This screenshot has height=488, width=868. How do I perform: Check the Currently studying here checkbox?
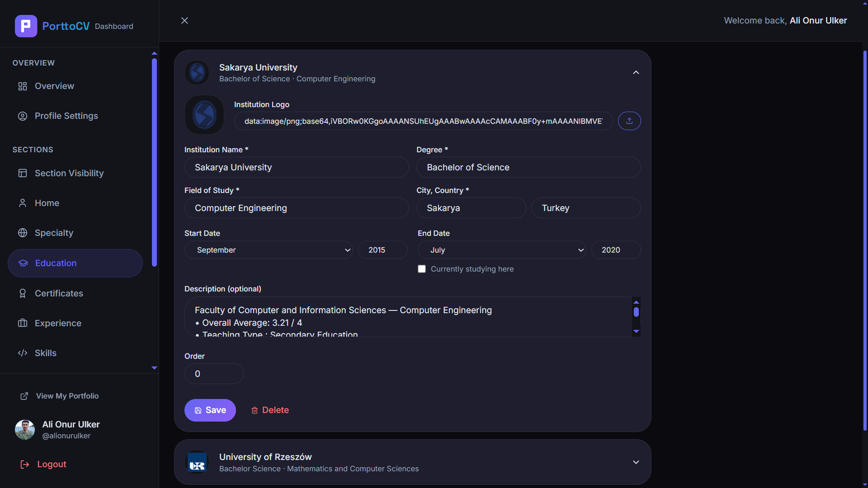pyautogui.click(x=422, y=269)
